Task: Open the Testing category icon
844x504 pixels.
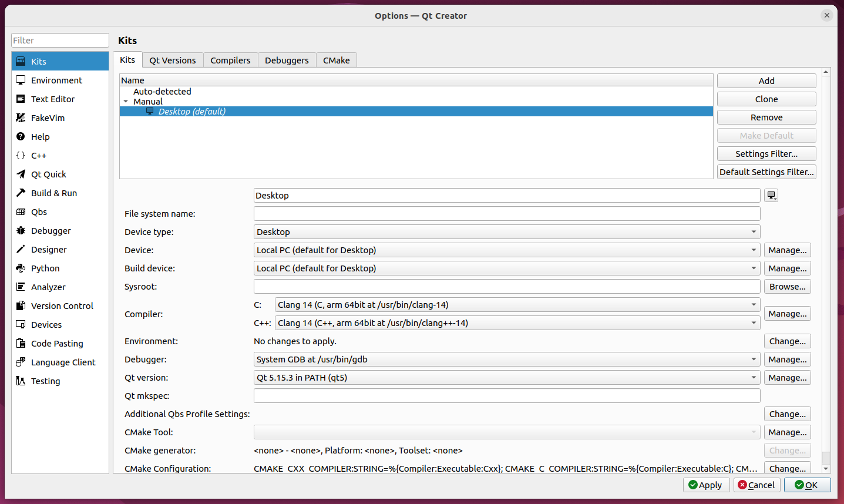Action: coord(21,381)
